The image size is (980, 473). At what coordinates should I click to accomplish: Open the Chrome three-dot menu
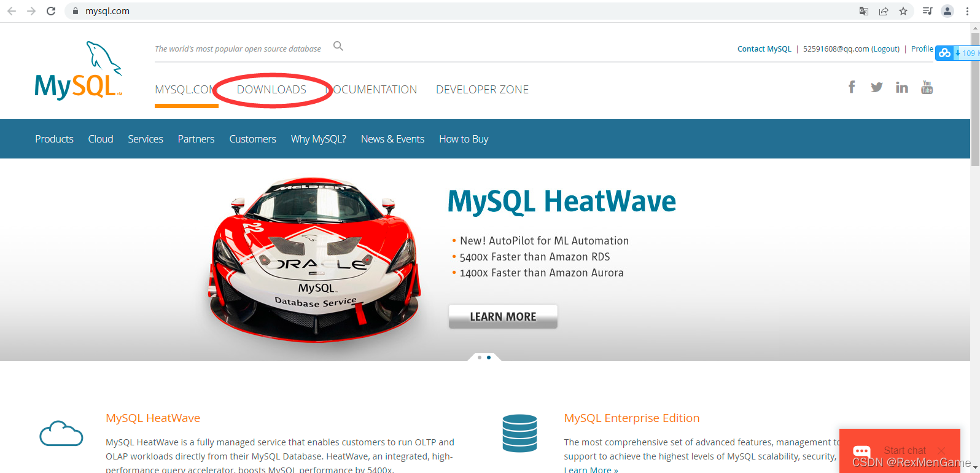point(967,11)
